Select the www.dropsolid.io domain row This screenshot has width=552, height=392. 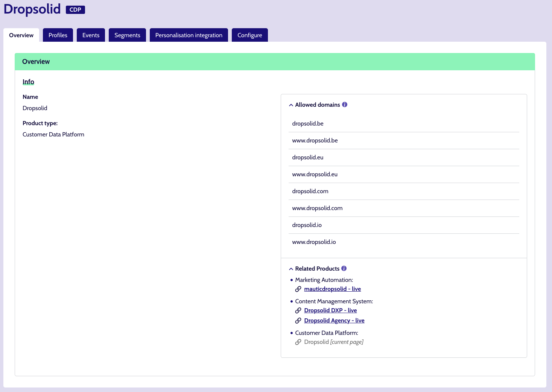[x=404, y=242]
